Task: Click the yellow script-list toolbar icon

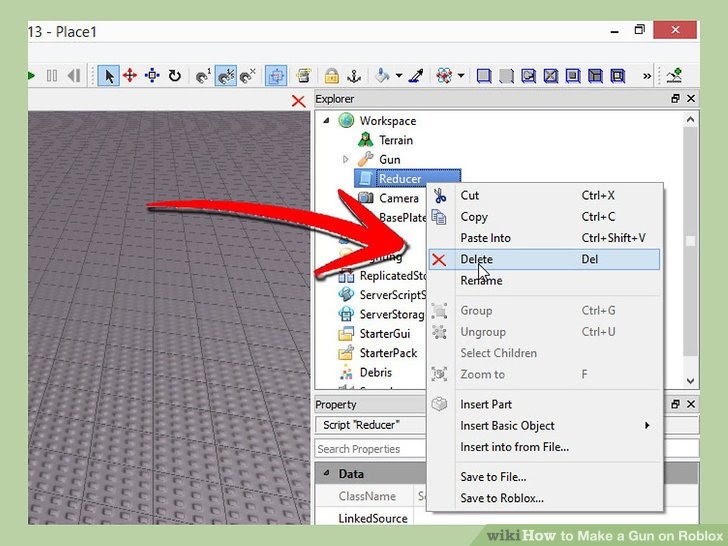Action: point(304,76)
